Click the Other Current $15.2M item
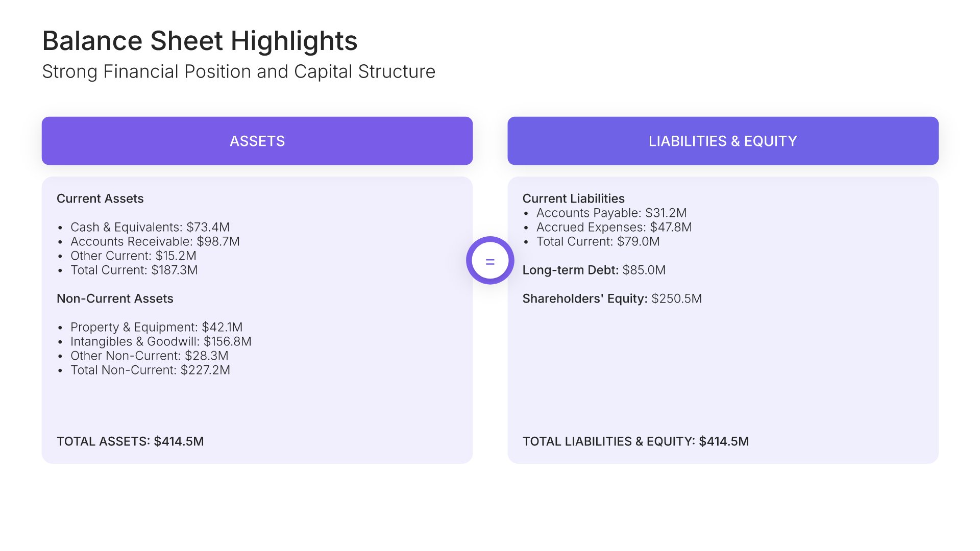This screenshot has width=980, height=551. (x=133, y=256)
